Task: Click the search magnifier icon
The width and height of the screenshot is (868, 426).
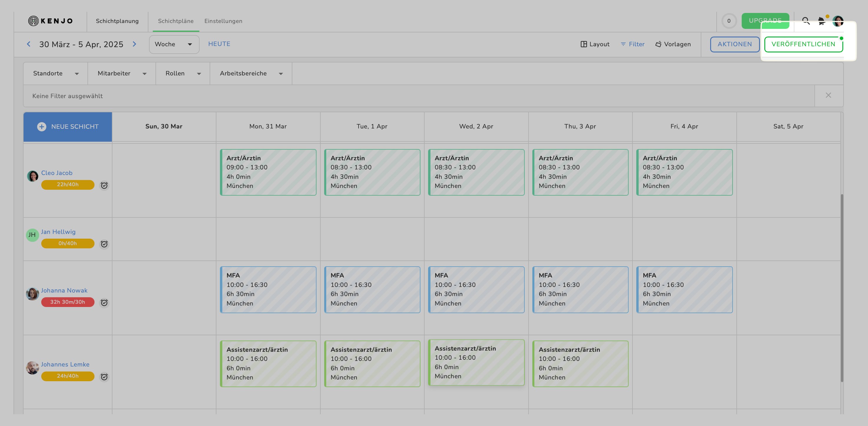Action: coord(806,21)
